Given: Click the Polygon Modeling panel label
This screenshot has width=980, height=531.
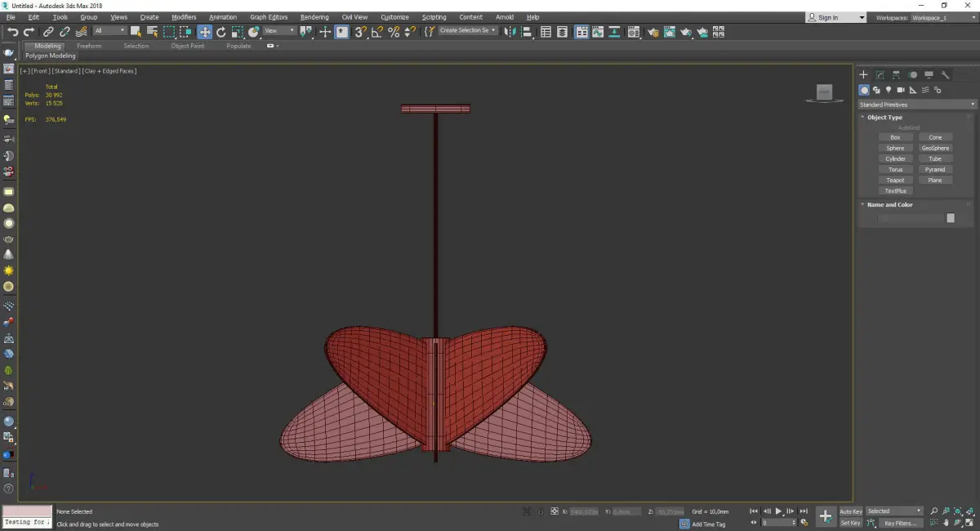Looking at the screenshot, I should (50, 56).
